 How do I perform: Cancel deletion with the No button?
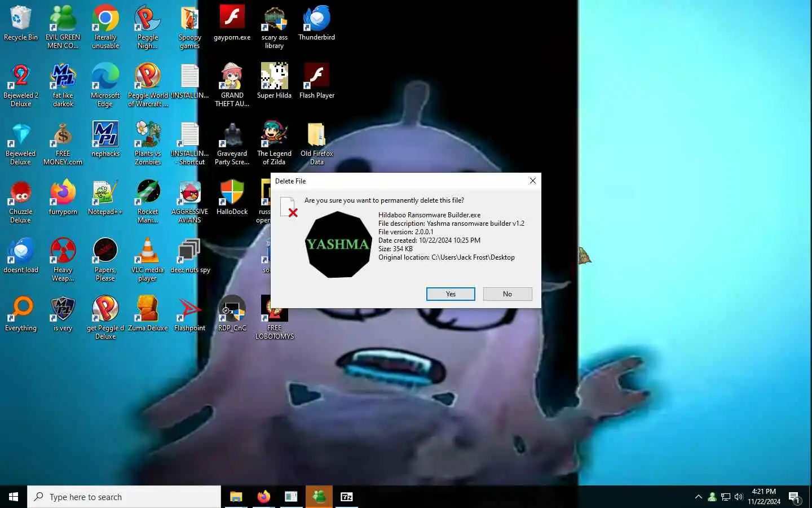507,294
